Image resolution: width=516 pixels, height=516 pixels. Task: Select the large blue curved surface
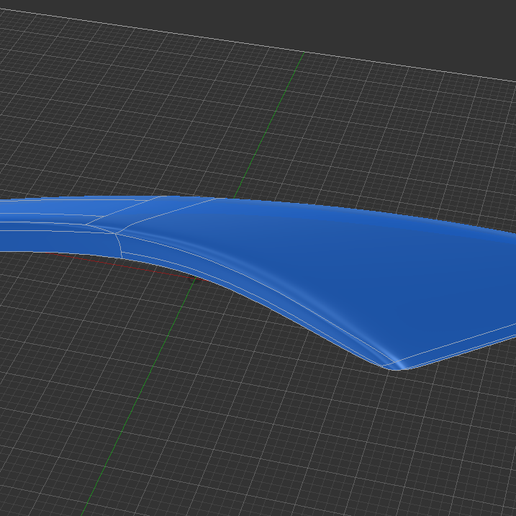pos(333,267)
